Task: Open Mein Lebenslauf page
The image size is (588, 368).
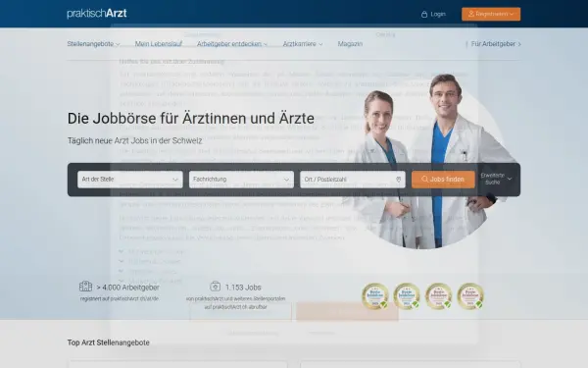Action: 159,44
